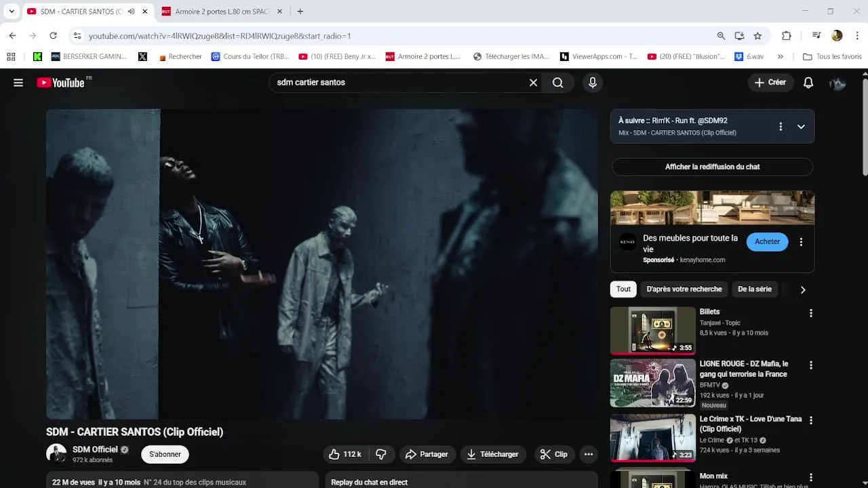Open the LIGNE ROUGE DZ Mafia thumbnail
Viewport: 868px width, 488px height.
click(653, 383)
